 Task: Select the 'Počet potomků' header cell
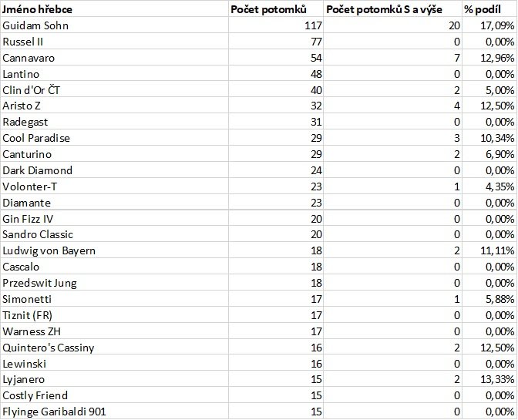(x=269, y=8)
